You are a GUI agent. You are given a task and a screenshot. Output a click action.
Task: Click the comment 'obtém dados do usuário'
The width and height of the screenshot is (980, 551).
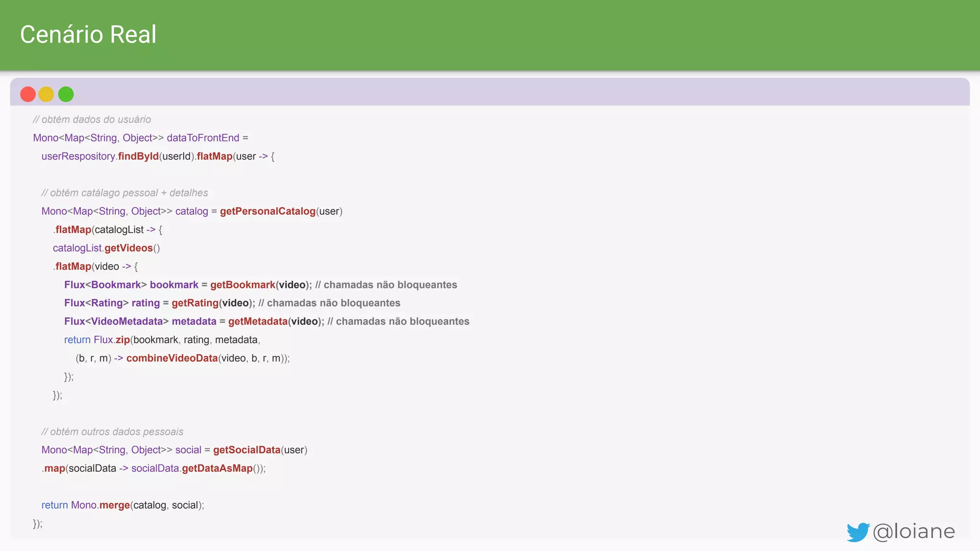[x=92, y=120]
